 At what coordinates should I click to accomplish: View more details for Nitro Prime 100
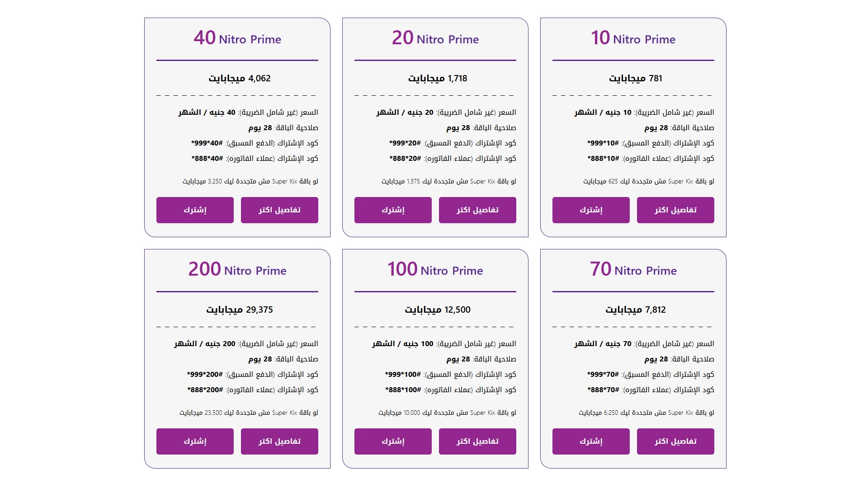(477, 441)
